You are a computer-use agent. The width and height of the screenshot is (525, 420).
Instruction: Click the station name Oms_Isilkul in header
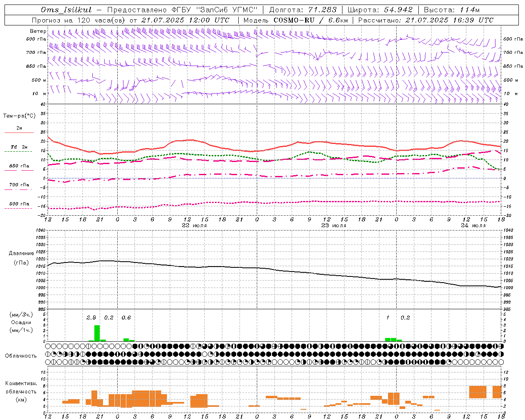pyautogui.click(x=66, y=10)
